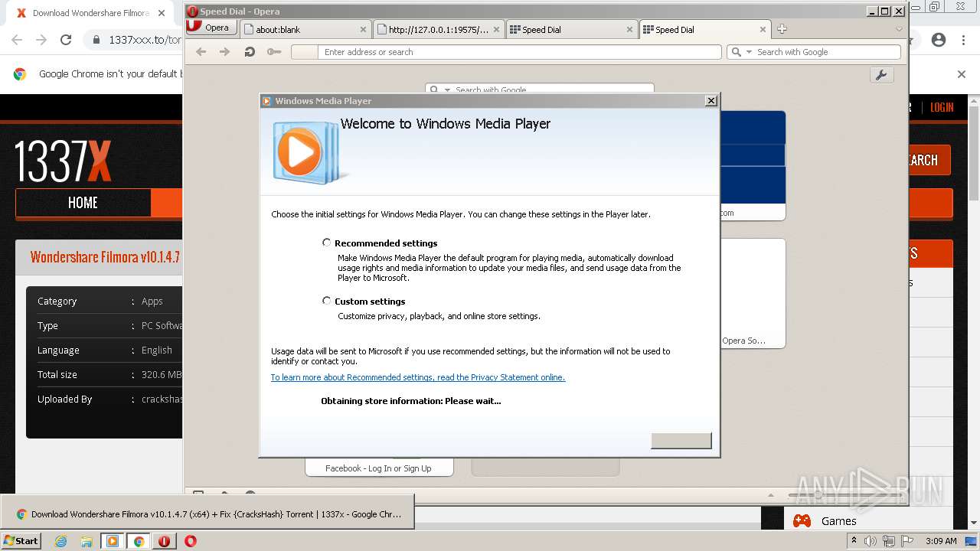The width and height of the screenshot is (980, 551).
Task: Click the 3:09 AM system clock
Action: point(941,541)
